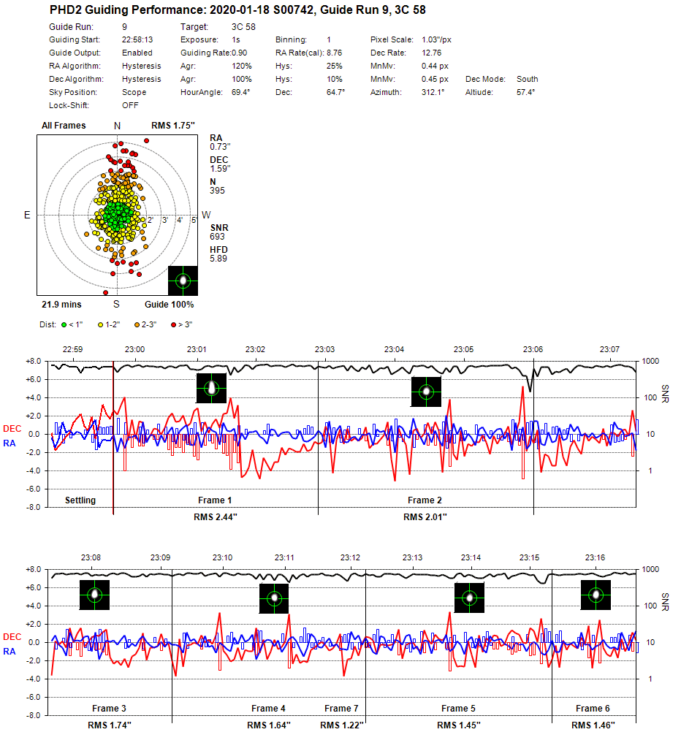
Task: Click the 'Frame 1' segment label
Action: click(215, 500)
